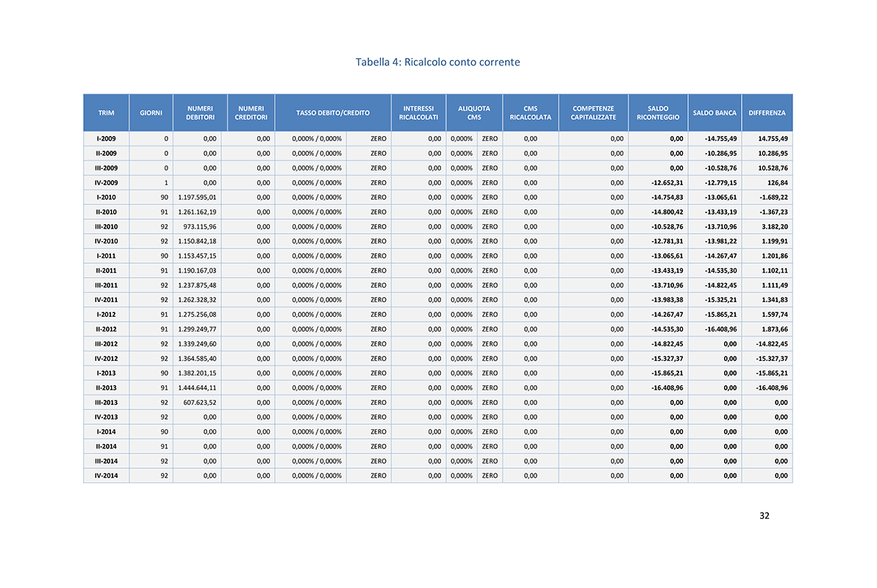877x588 pixels.
Task: Select the row label I-2012
Action: click(107, 315)
